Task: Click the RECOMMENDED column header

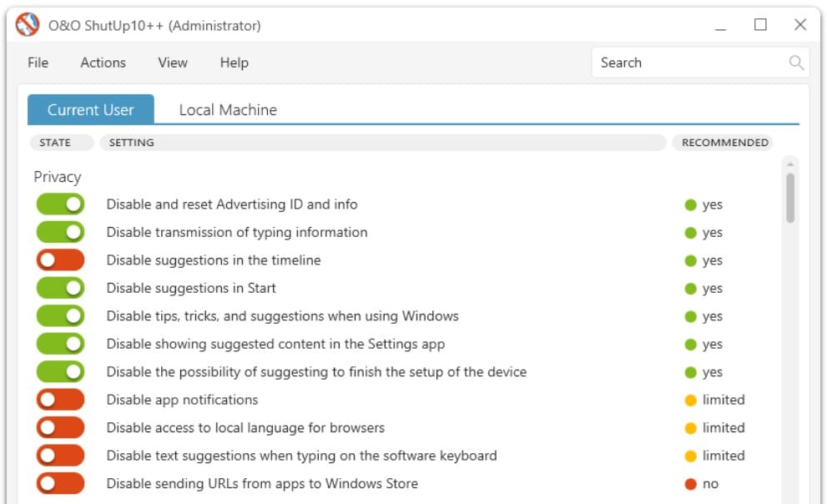Action: click(724, 143)
